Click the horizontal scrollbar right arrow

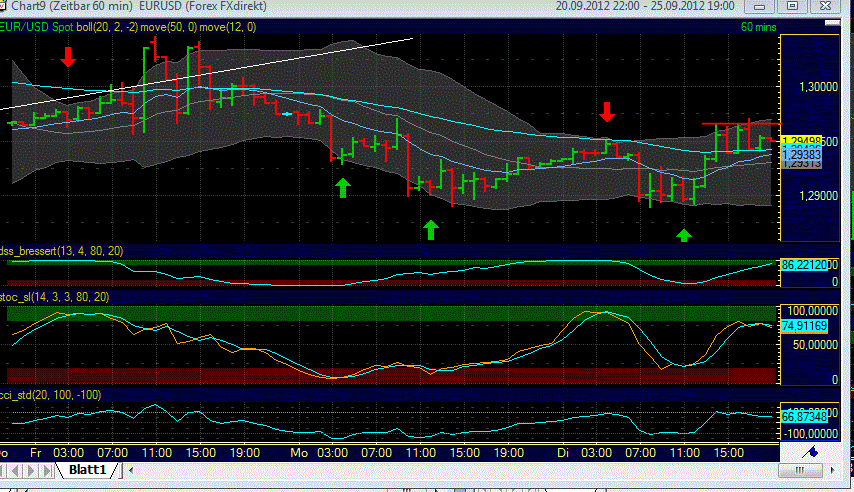point(832,470)
